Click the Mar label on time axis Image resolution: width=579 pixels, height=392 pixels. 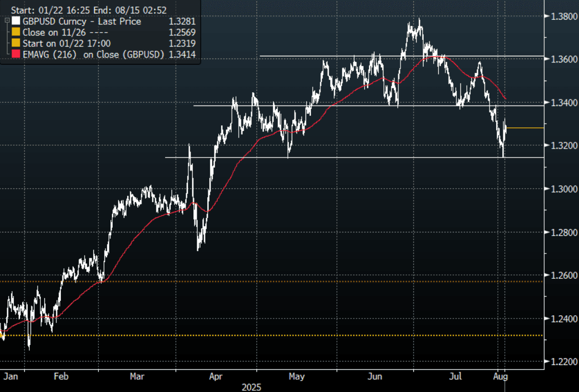137,377
